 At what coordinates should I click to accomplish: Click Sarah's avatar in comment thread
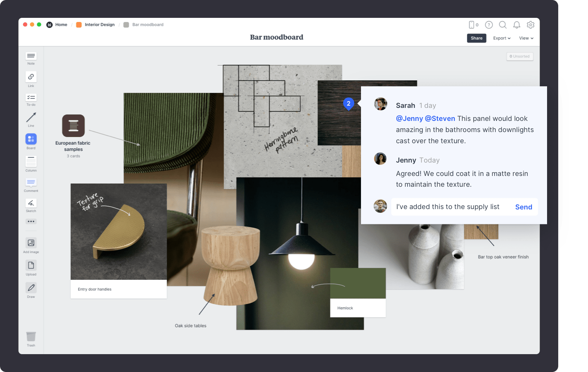[x=380, y=104]
